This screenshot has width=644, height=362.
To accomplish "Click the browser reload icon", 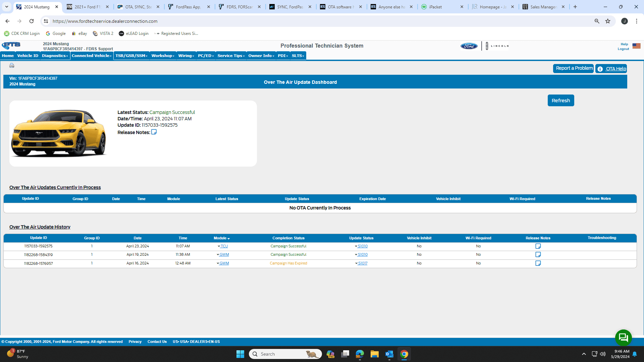I will coord(32,21).
